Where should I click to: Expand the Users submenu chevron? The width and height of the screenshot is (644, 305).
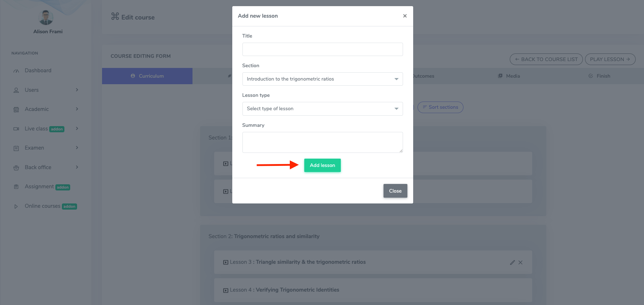76,90
